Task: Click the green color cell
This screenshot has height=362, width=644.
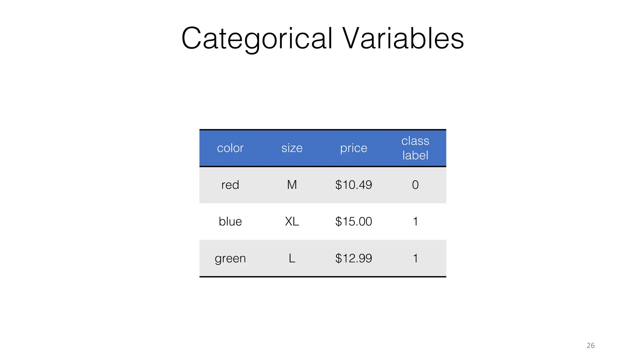Action: [230, 258]
